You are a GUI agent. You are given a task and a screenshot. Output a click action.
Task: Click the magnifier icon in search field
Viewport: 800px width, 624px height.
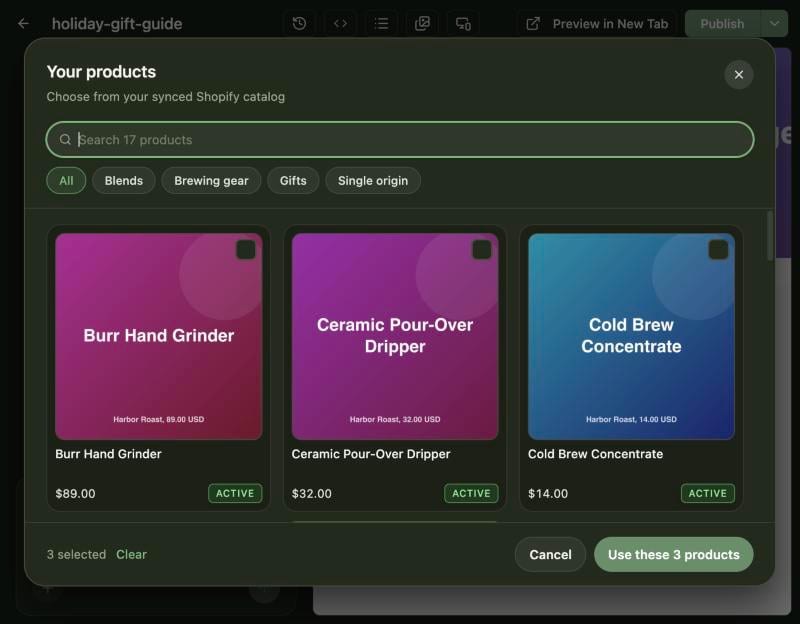[x=65, y=139]
